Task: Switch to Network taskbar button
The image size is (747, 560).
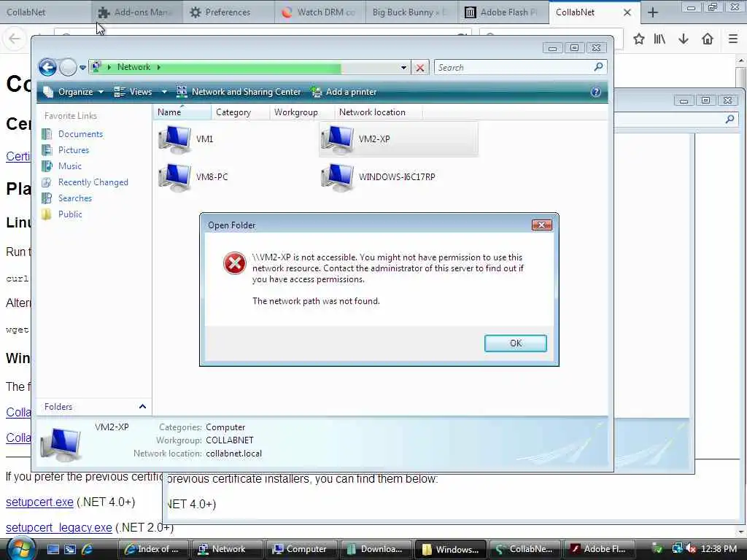Action: pos(228,549)
